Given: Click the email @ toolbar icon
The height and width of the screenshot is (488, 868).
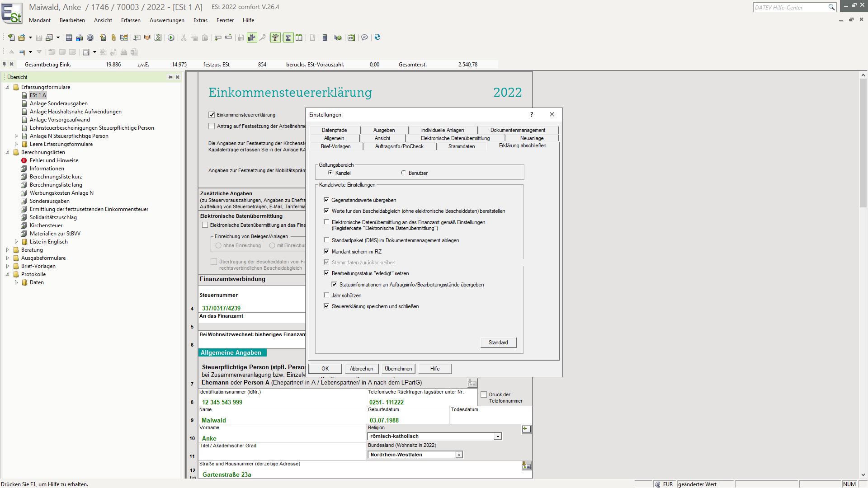Looking at the screenshot, I should [x=90, y=38].
